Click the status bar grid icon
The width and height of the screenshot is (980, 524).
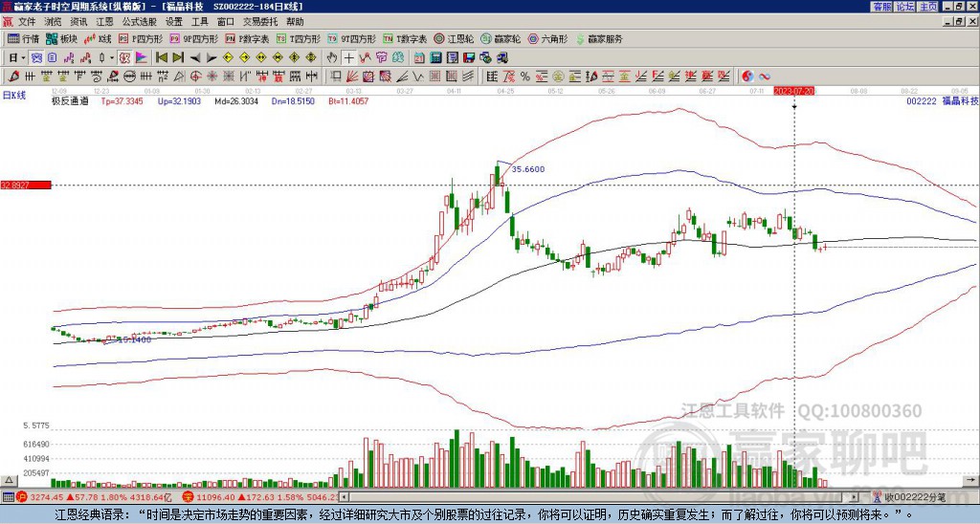pos(8,497)
